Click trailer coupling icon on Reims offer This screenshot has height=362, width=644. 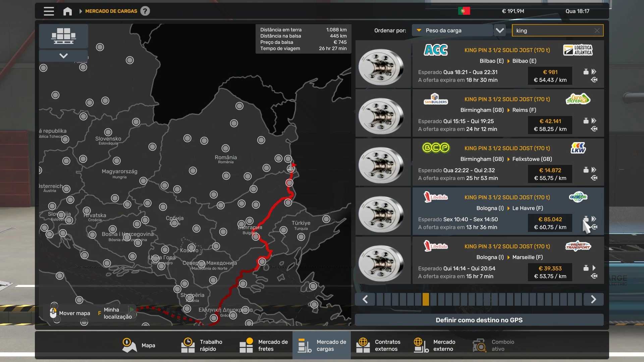point(594,129)
